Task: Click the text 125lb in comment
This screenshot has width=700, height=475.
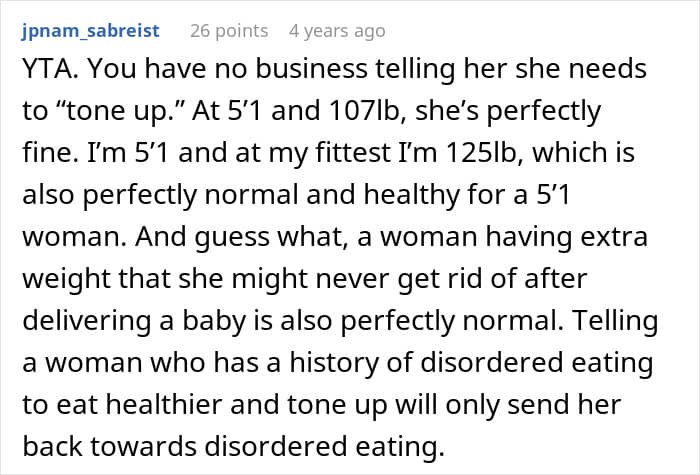Action: 484,152
